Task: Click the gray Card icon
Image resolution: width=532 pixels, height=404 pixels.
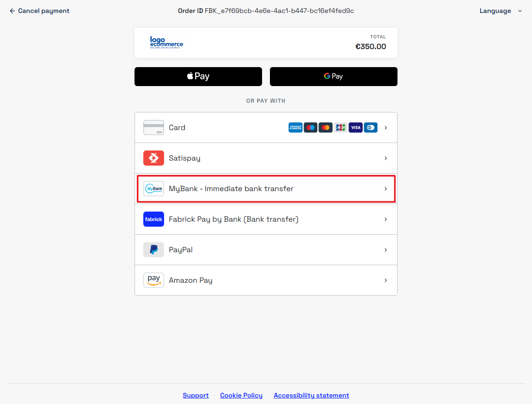Action: pos(154,127)
